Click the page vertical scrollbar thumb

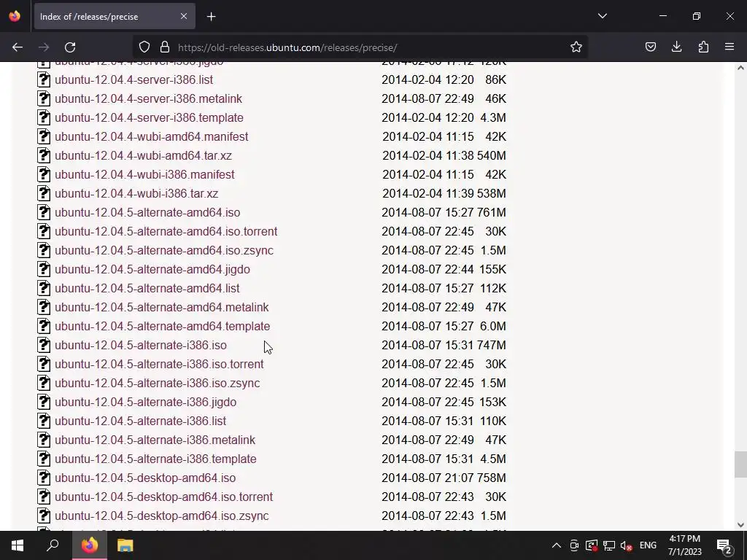[740, 464]
